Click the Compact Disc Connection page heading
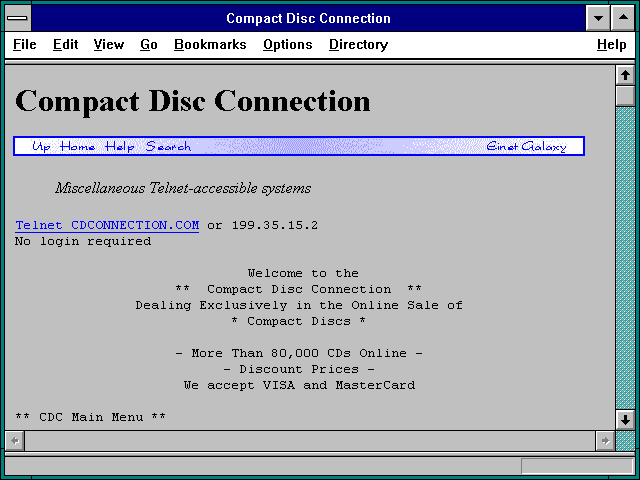Screen dimensions: 640x480 [x=193, y=101]
